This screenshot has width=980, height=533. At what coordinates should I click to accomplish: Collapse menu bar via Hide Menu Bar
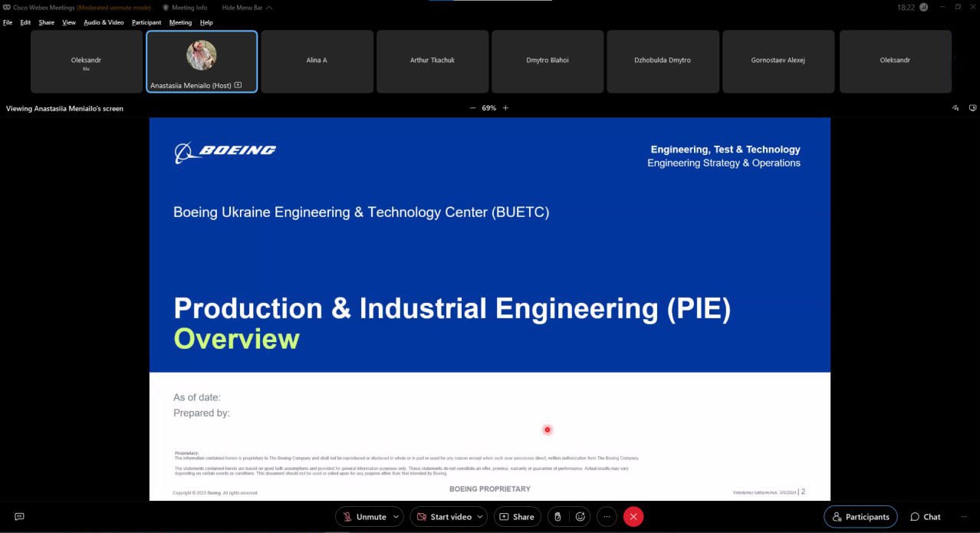(245, 8)
